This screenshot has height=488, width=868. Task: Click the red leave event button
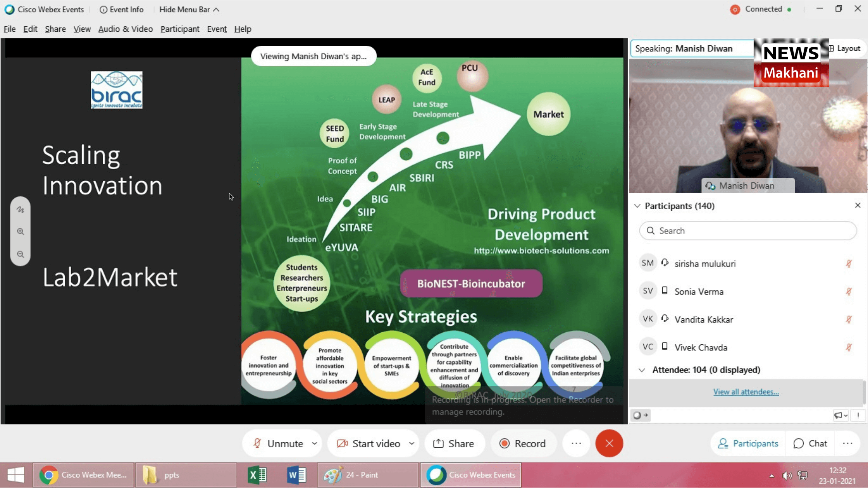[609, 443]
